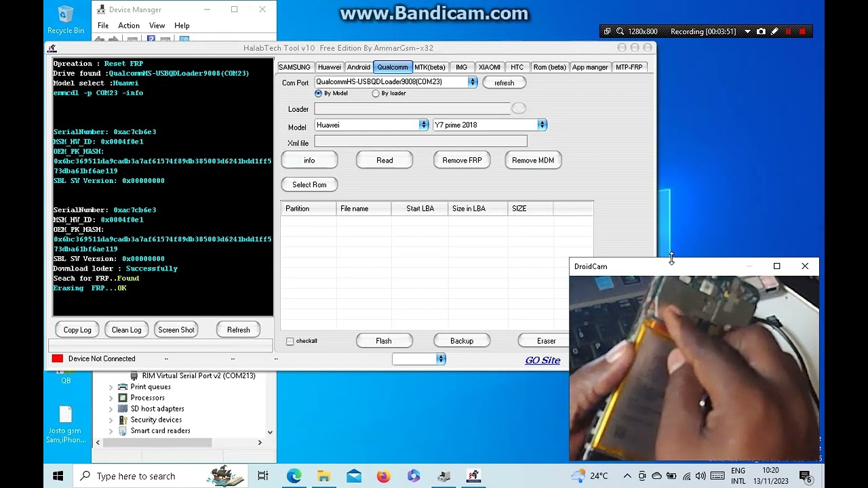Click the Bandicam window mode icon

click(606, 31)
